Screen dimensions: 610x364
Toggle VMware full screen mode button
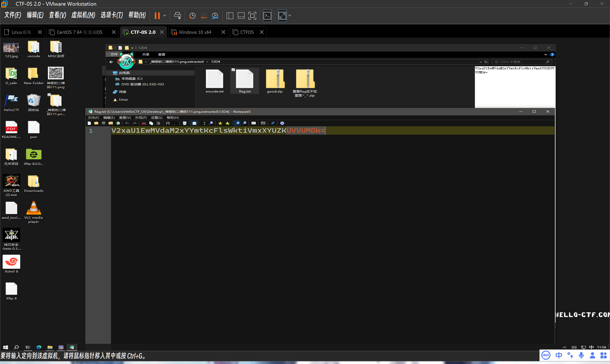point(252,16)
